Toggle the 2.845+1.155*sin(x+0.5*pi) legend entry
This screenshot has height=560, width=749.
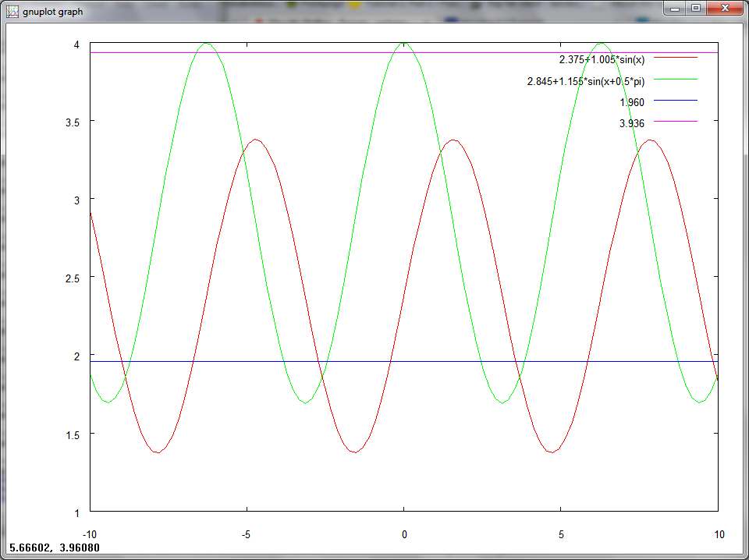(585, 80)
